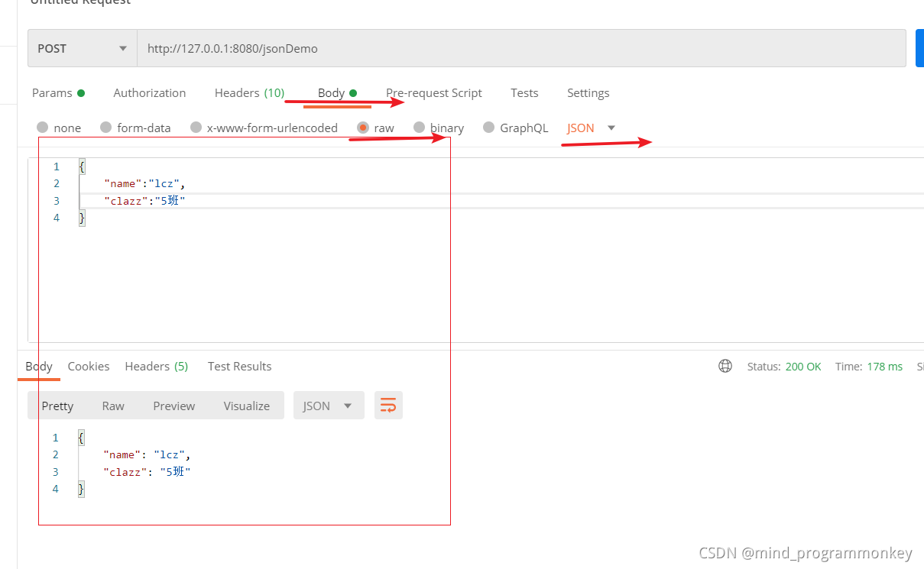Screen dimensions: 924x569
Task: Select the Raw response view
Action: pyautogui.click(x=113, y=406)
